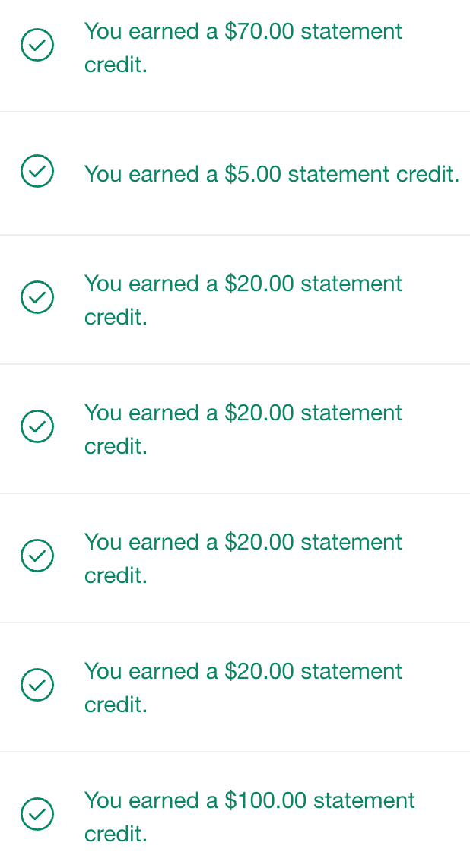This screenshot has width=470, height=868.
Task: Click the $100.00 dollar amount text
Action: point(265,800)
